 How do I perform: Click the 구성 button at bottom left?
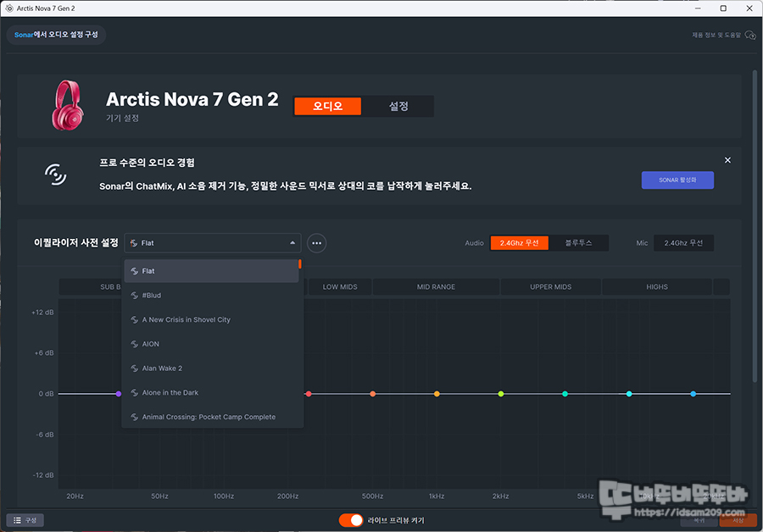tap(25, 520)
